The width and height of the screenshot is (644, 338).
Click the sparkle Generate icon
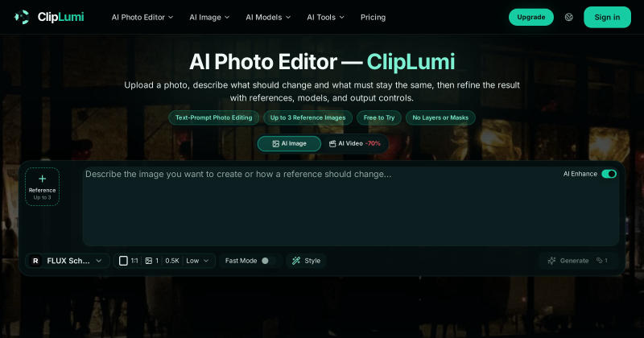coord(551,261)
